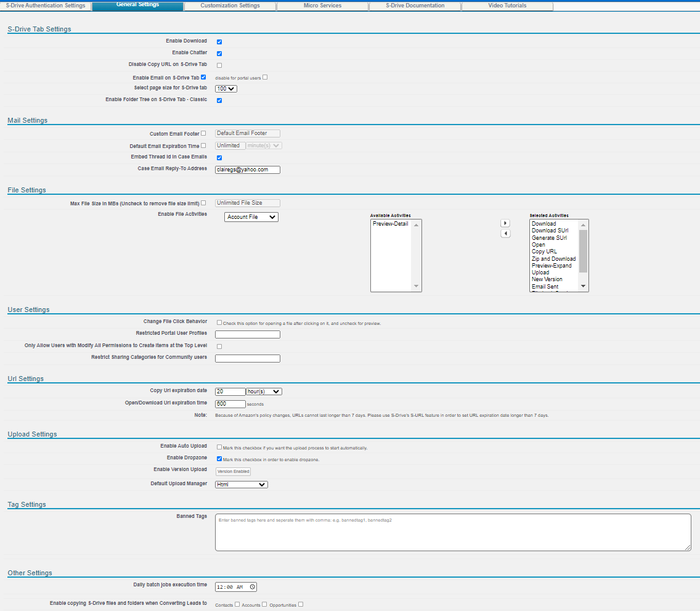This screenshot has width=700, height=611.
Task: Click Restrict Sharing Categories input field
Action: coord(248,359)
